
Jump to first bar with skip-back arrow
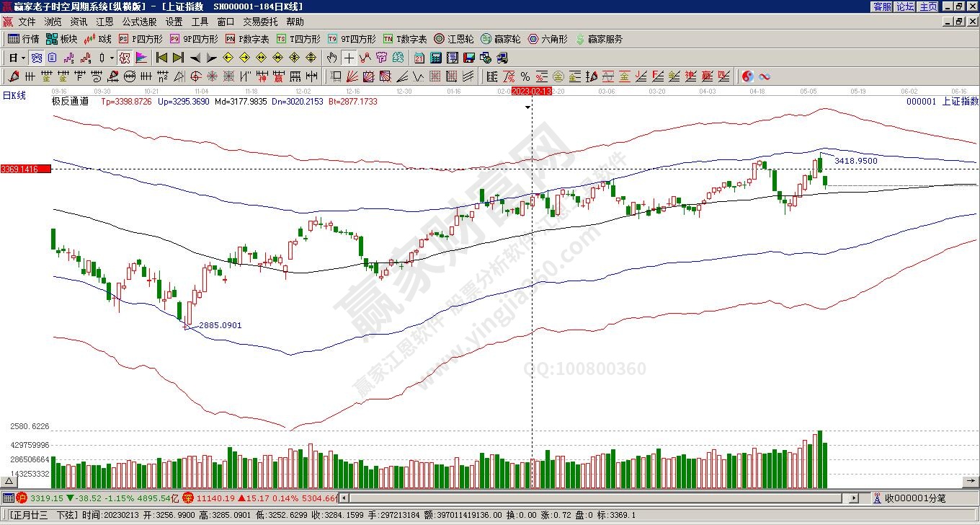(x=161, y=58)
